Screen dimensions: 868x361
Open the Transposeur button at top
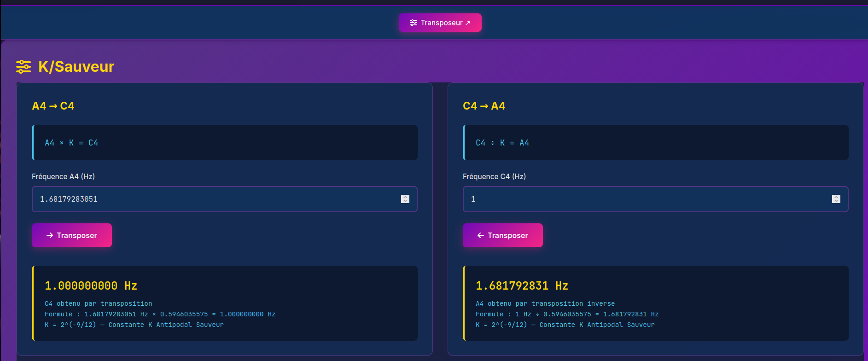[440, 23]
